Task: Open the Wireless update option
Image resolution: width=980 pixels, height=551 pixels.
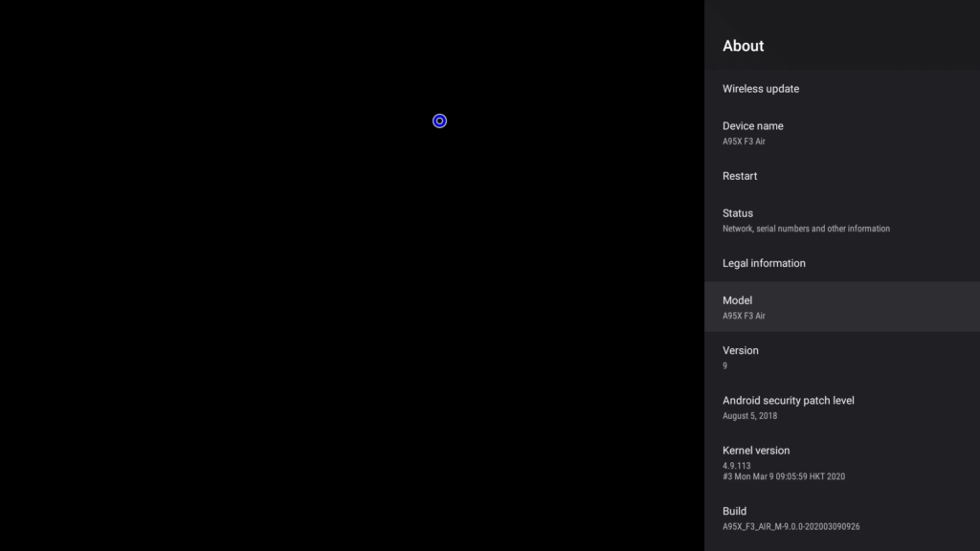Action: (842, 89)
